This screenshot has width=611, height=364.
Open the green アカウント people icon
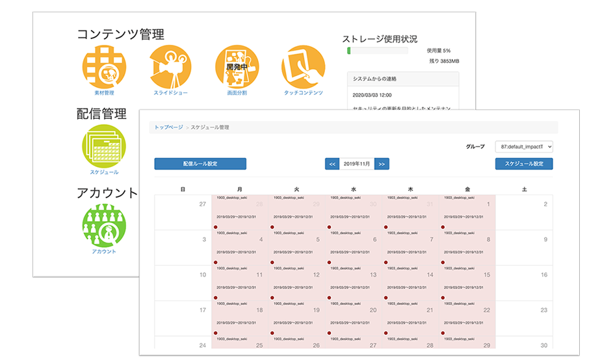click(x=104, y=226)
